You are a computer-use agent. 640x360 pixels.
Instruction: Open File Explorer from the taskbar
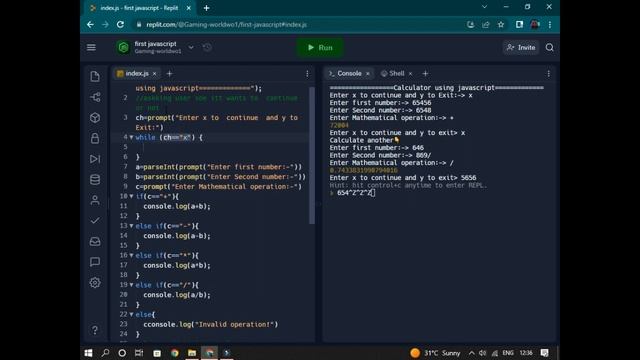(x=192, y=353)
